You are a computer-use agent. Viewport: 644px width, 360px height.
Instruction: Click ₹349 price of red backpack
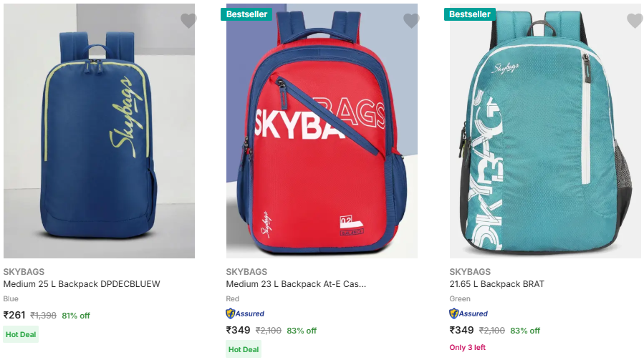coord(238,331)
